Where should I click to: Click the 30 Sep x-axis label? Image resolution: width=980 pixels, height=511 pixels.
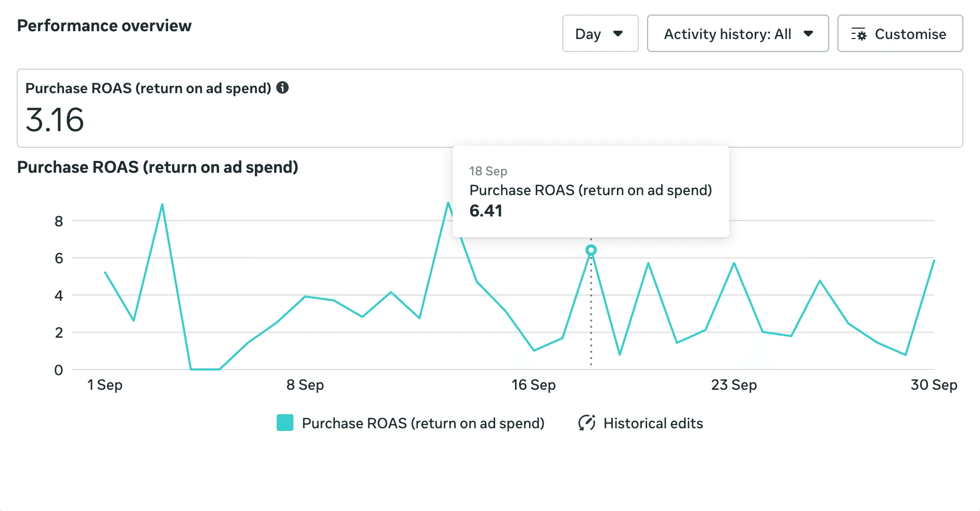tap(934, 385)
